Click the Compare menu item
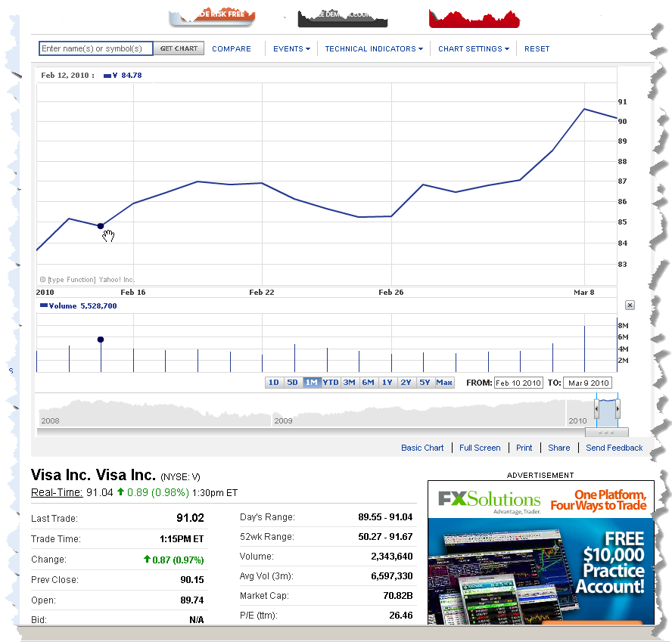Screen dimensions: 672x642 (x=232, y=49)
